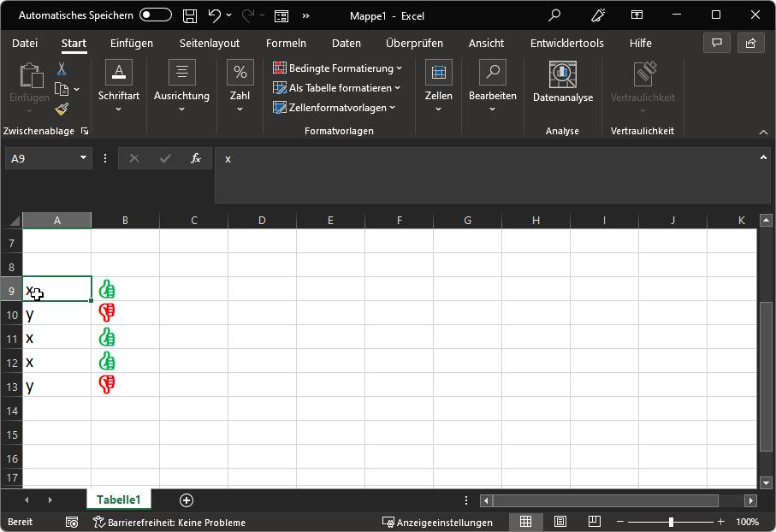Add a new worksheet with the plus button
Image resolution: width=776 pixels, height=532 pixels.
[x=186, y=499]
